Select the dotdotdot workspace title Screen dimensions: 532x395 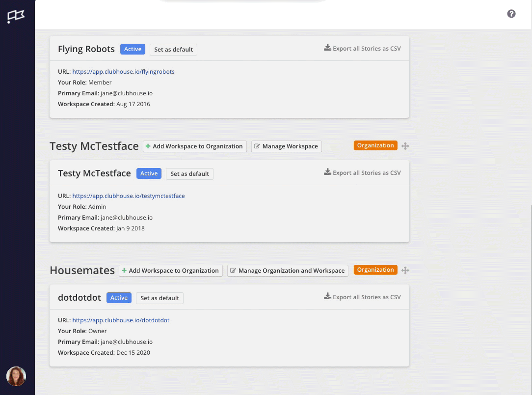[x=80, y=298]
